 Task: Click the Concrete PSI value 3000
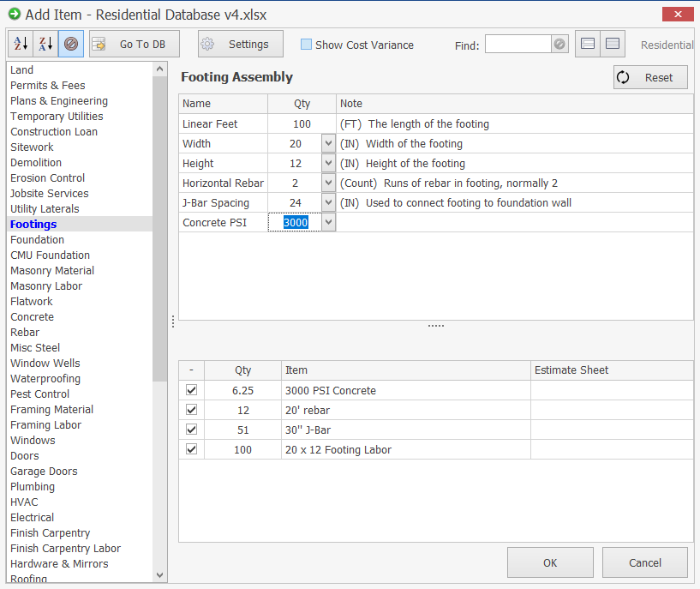point(296,222)
